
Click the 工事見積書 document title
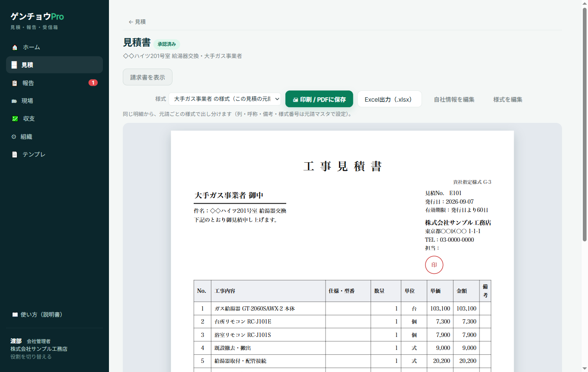click(342, 167)
